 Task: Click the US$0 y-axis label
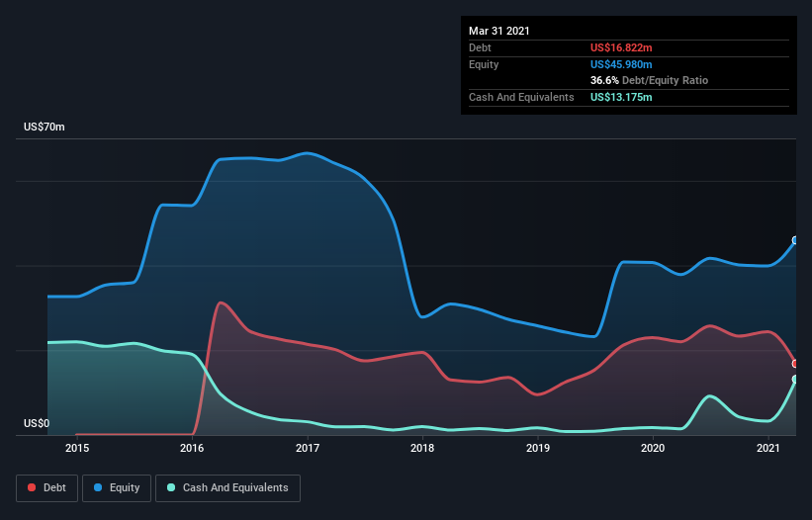(x=37, y=423)
